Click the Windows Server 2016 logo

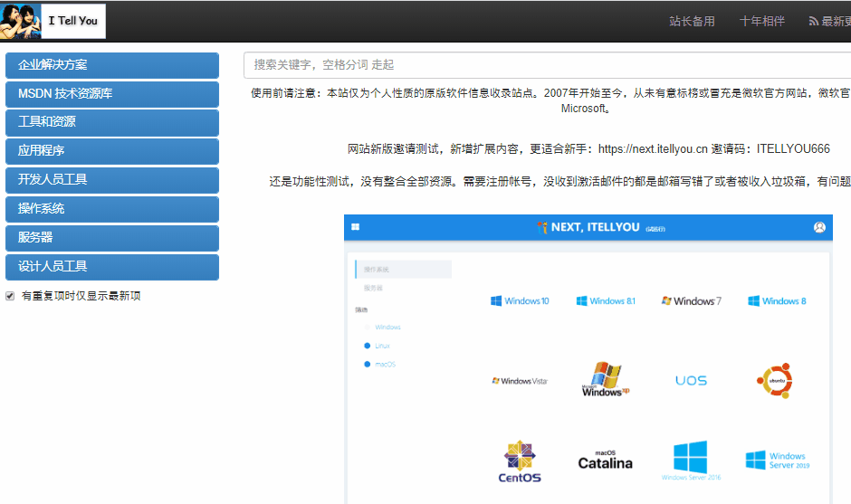click(x=692, y=461)
